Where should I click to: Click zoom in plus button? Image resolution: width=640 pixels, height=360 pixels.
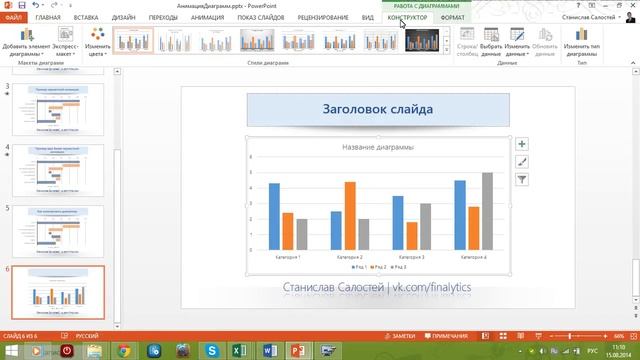pyautogui.click(x=605, y=336)
